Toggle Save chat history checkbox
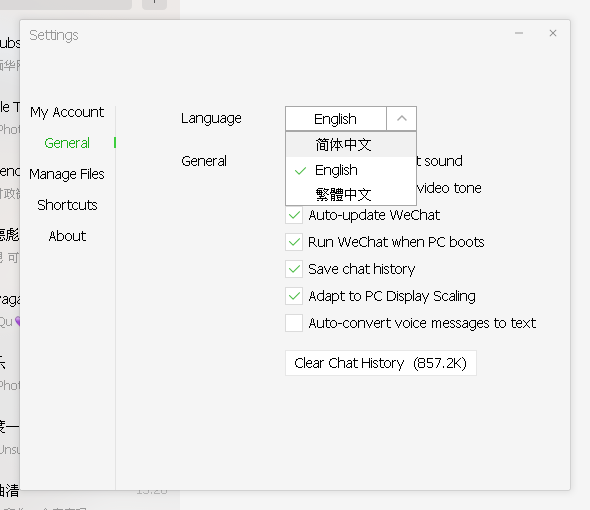This screenshot has height=510, width=590. pyautogui.click(x=294, y=269)
